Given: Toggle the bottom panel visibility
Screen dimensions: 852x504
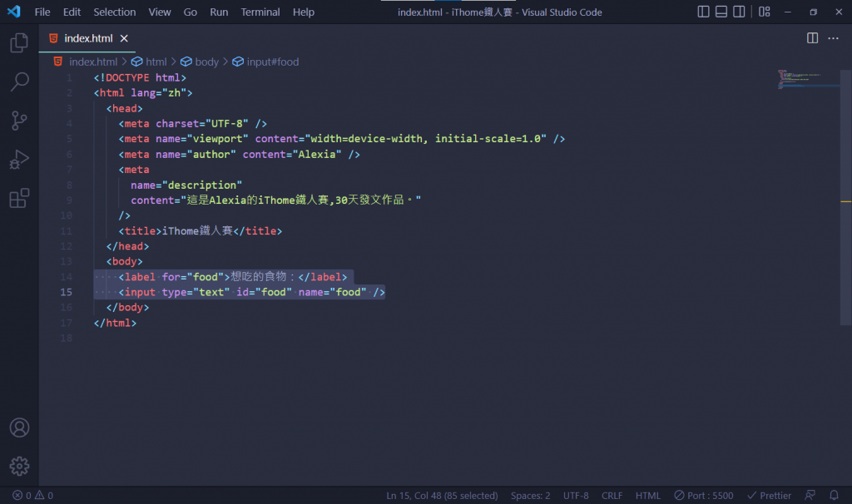Looking at the screenshot, I should pyautogui.click(x=721, y=12).
